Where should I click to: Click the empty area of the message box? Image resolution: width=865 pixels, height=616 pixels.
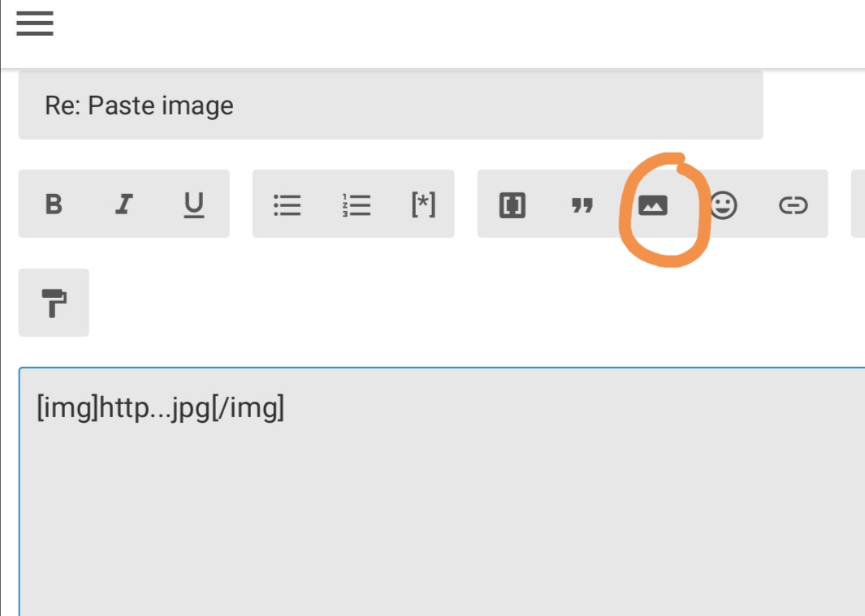439,519
